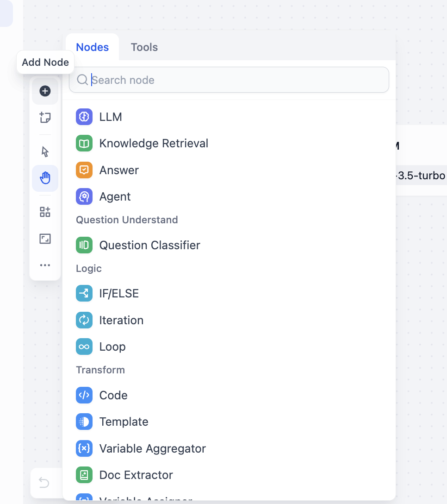Focus the Search node input field
The height and width of the screenshot is (504, 447).
coord(236,80)
